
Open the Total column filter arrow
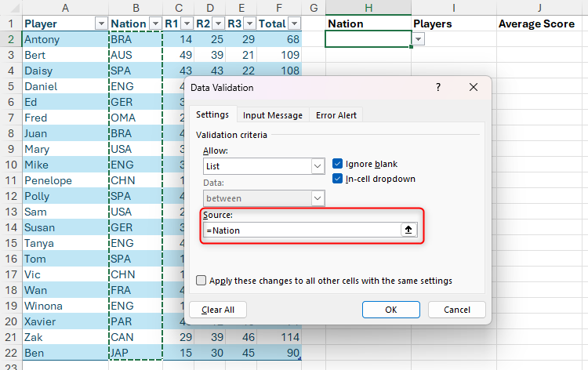click(293, 24)
